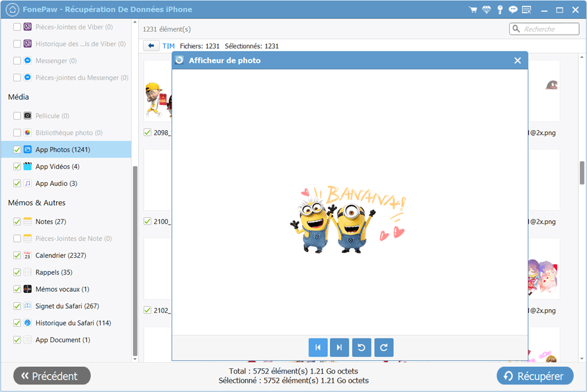This screenshot has height=392, width=587.
Task: Uncheck the 2098_ file checkbox
Action: (x=147, y=132)
